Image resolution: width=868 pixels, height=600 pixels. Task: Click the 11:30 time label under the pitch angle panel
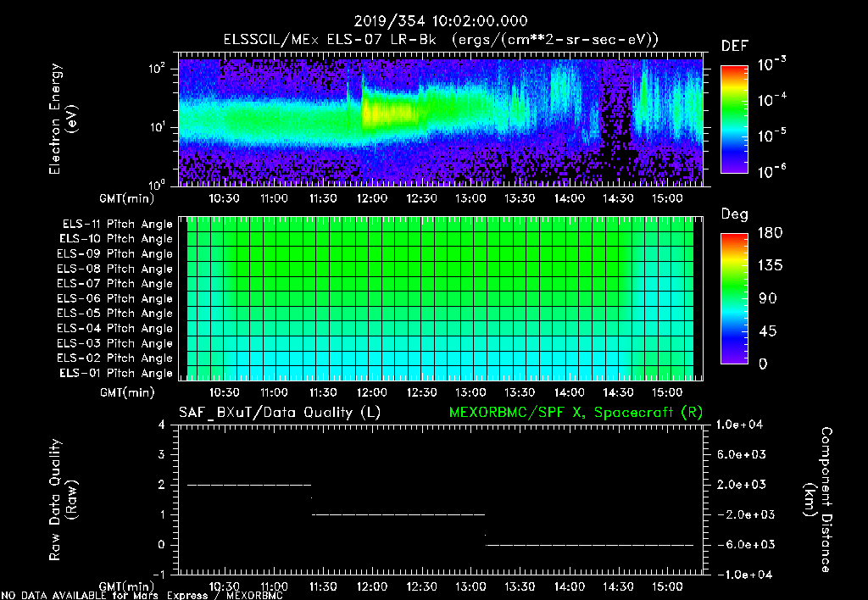(323, 393)
